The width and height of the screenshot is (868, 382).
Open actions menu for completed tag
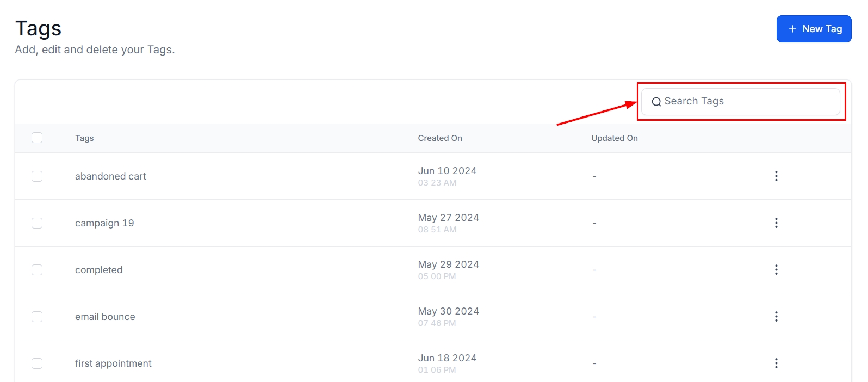(x=776, y=270)
